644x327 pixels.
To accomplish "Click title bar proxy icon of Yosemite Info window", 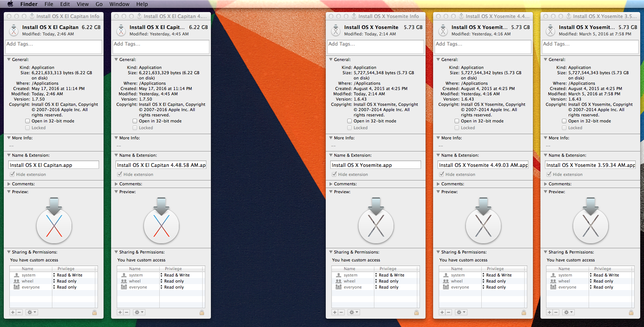I will click(354, 16).
